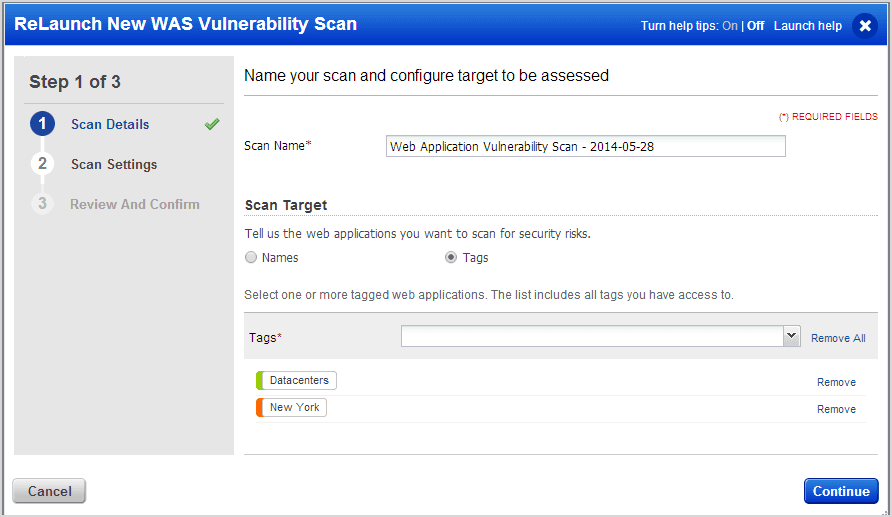Click the green Datacenters tag color marker
892x517 pixels.
259,380
